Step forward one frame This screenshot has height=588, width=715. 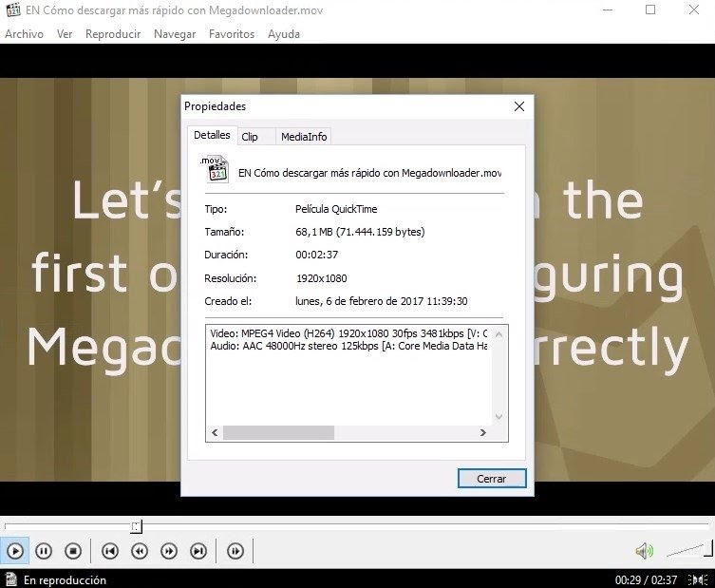pos(235,551)
